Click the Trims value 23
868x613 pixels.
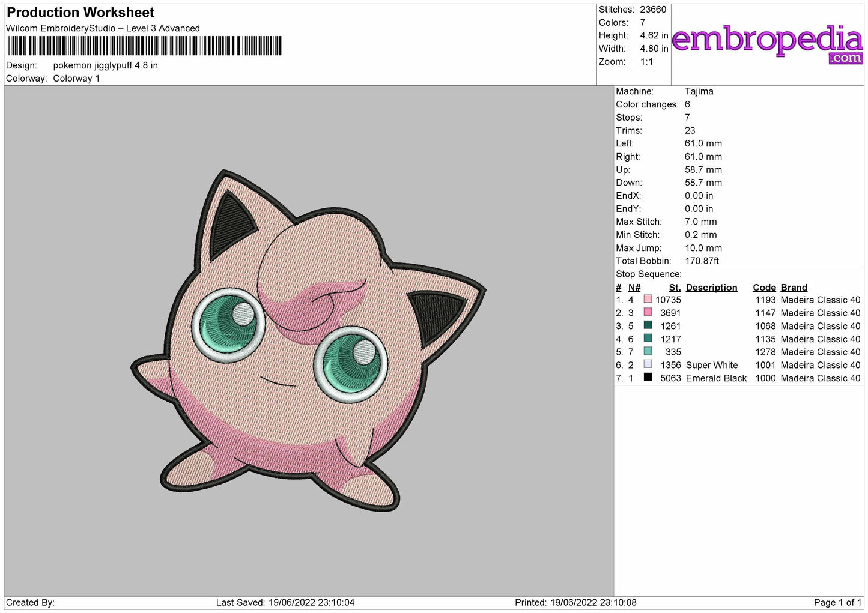pyautogui.click(x=690, y=130)
